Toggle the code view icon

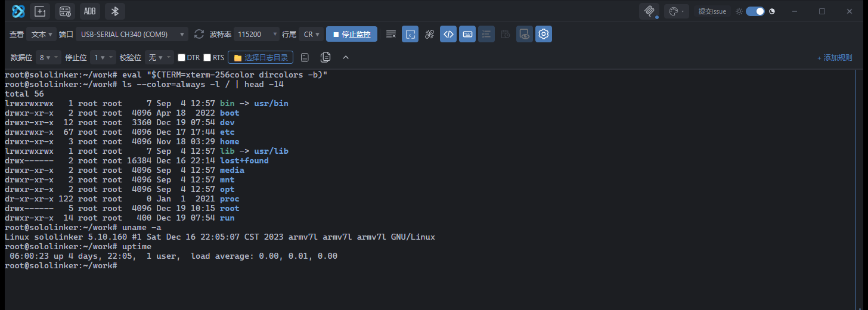coord(448,34)
